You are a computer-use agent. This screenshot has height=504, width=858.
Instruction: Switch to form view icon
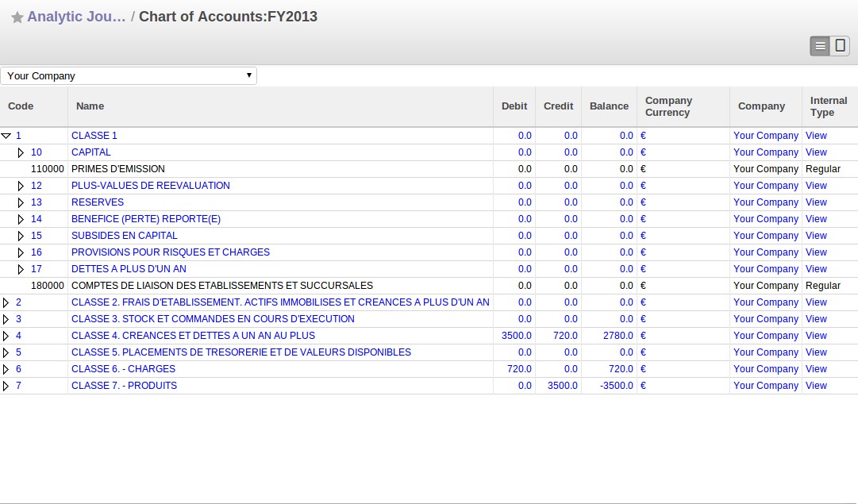[840, 46]
